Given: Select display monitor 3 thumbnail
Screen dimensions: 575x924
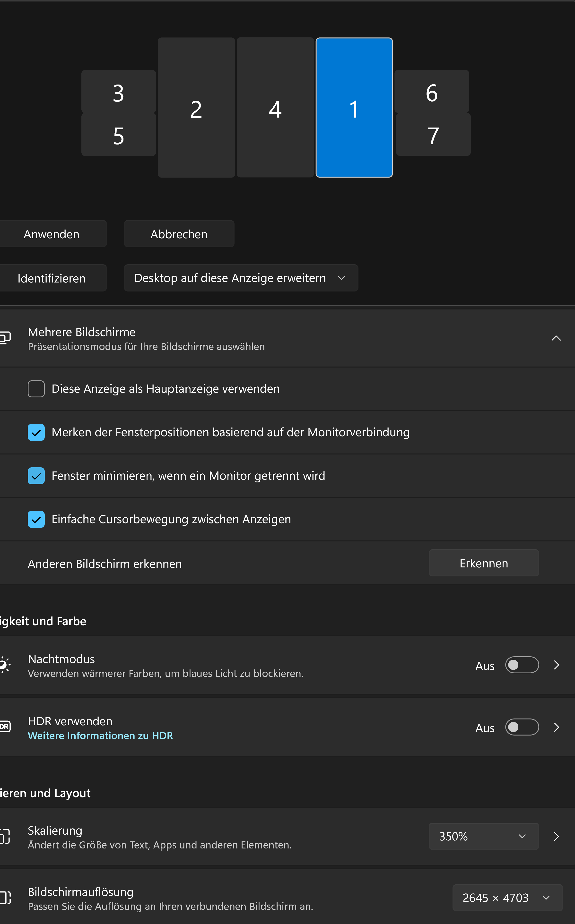Looking at the screenshot, I should coord(118,92).
